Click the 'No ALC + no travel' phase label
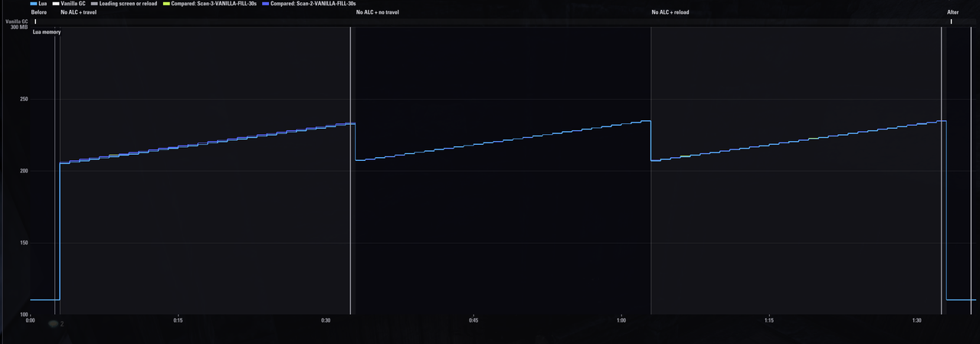The width and height of the screenshot is (980, 344). pyautogui.click(x=378, y=12)
